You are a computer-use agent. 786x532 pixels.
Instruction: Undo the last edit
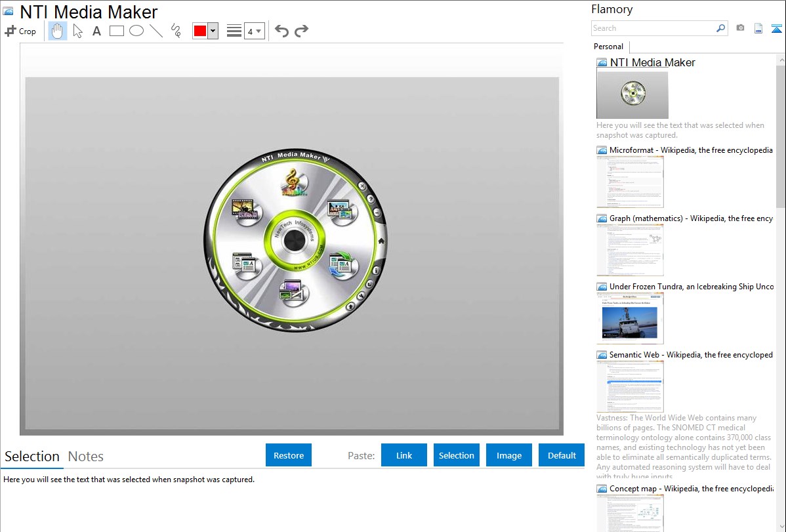tap(281, 31)
